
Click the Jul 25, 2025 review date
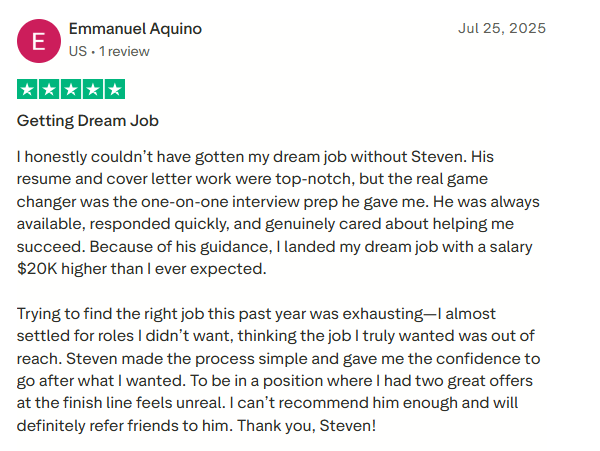click(x=502, y=28)
